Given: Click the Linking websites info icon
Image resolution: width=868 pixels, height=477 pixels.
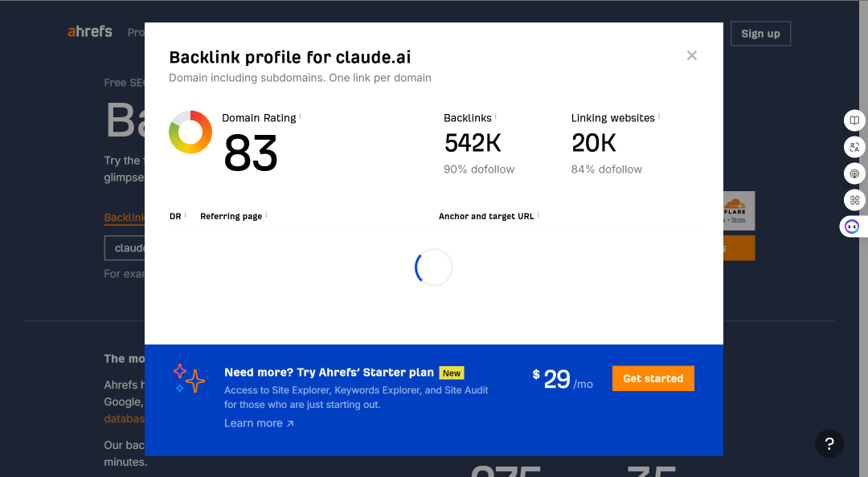Looking at the screenshot, I should (x=659, y=116).
